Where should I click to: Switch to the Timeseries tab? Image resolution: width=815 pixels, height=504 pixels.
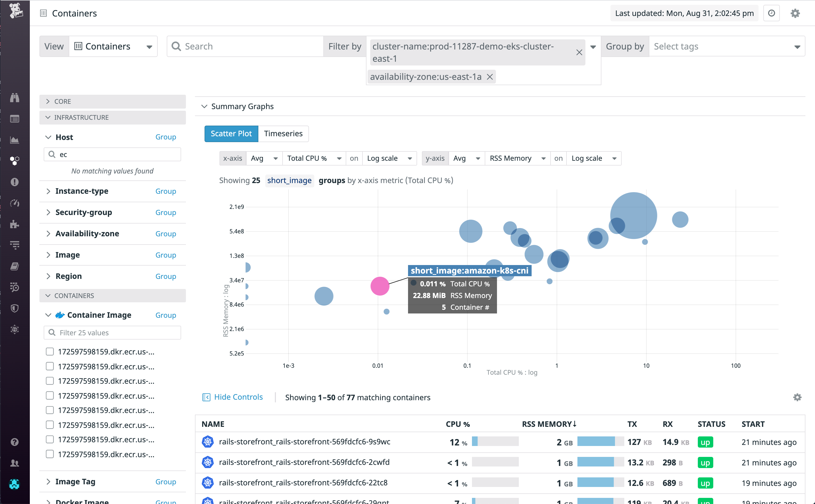pyautogui.click(x=283, y=134)
